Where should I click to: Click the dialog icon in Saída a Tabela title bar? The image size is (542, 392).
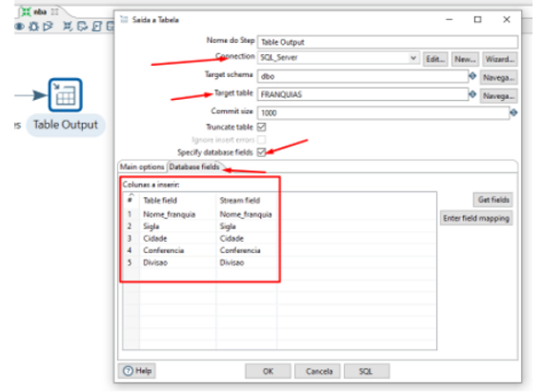[x=124, y=19]
